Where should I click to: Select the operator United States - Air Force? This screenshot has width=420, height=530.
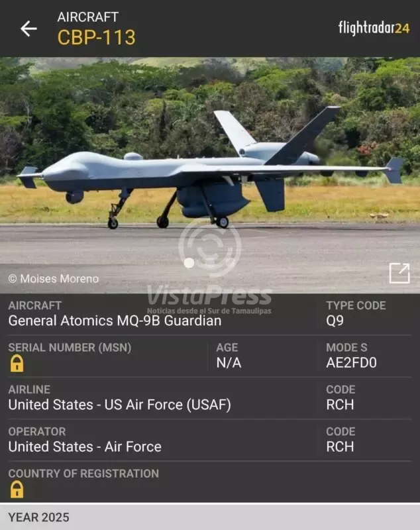click(x=85, y=447)
